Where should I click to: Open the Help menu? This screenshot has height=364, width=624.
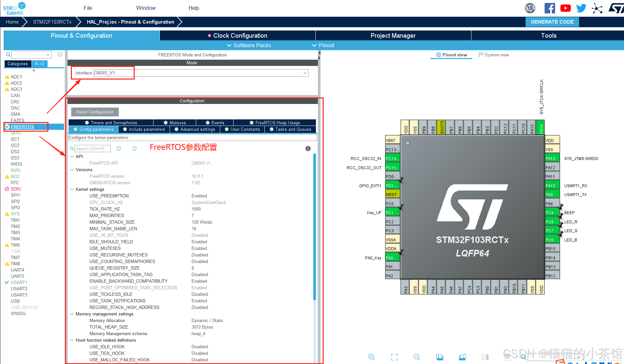[194, 8]
